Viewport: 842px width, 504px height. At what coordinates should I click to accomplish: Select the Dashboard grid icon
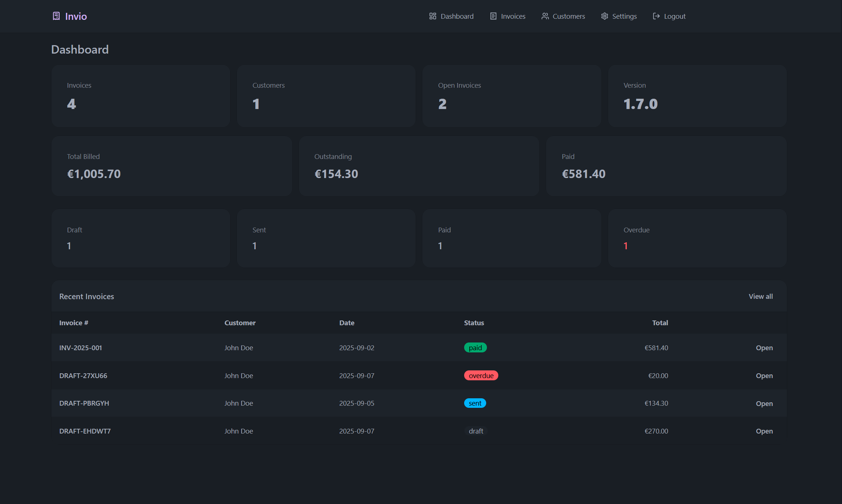click(x=432, y=16)
